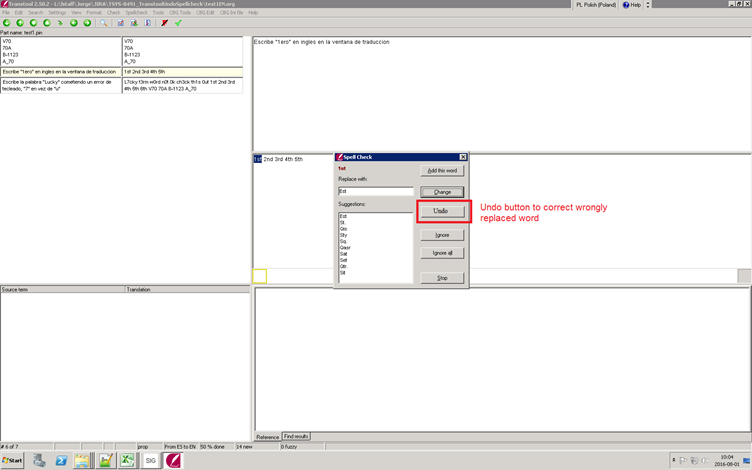This screenshot has height=470, width=752.
Task: Click the Transtool icon in the taskbar
Action: tap(173, 460)
